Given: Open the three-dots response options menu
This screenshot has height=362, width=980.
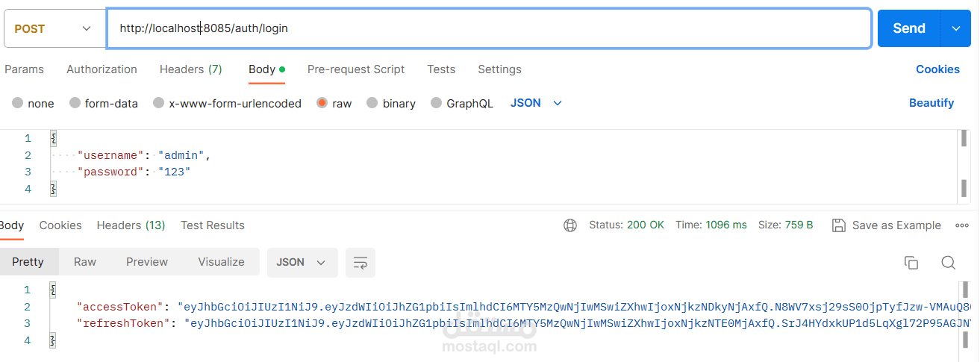Looking at the screenshot, I should [x=962, y=225].
